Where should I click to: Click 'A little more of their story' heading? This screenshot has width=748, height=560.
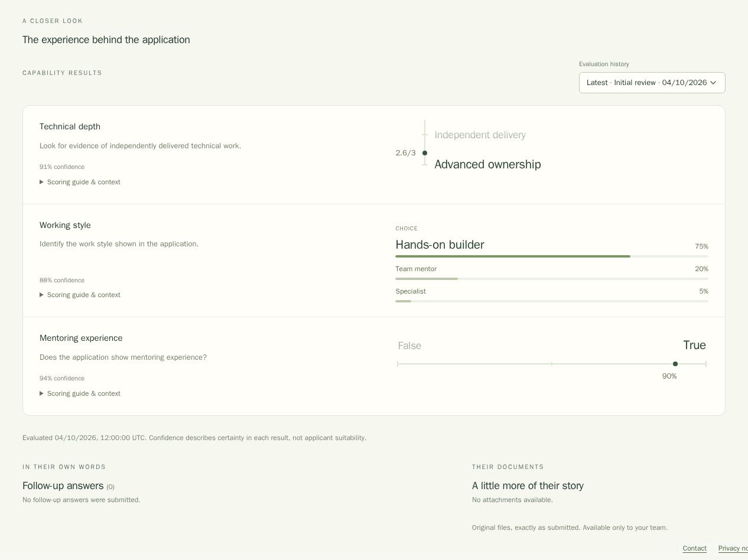(x=528, y=486)
